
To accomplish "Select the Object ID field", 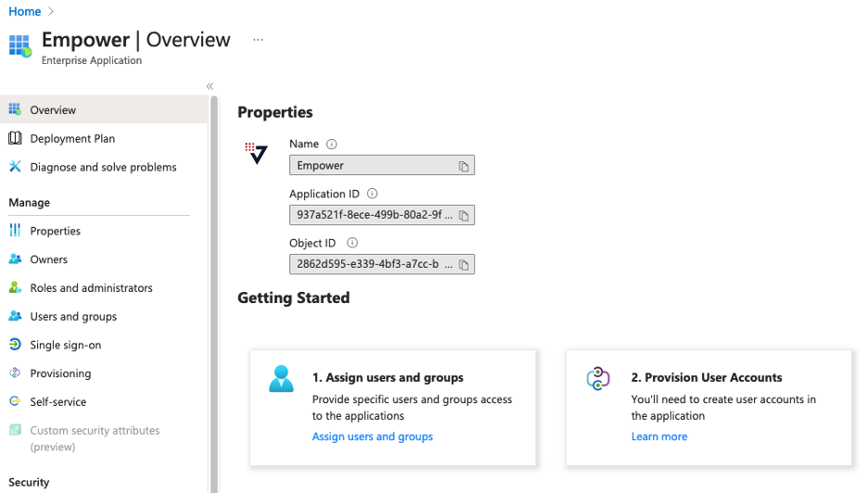I will (x=382, y=264).
